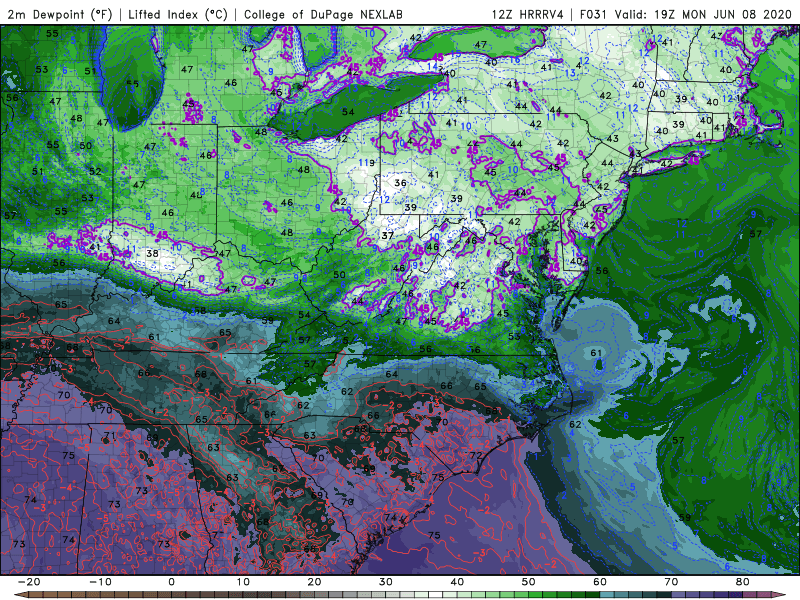This screenshot has width=800, height=600.
Task: Click the "-20" colorbar tick label
Action: coord(28,582)
